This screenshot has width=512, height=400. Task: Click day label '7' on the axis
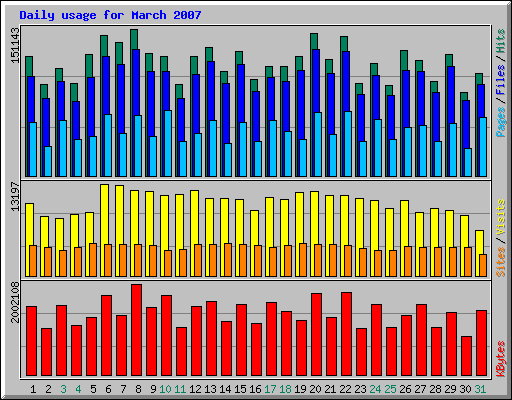123,389
